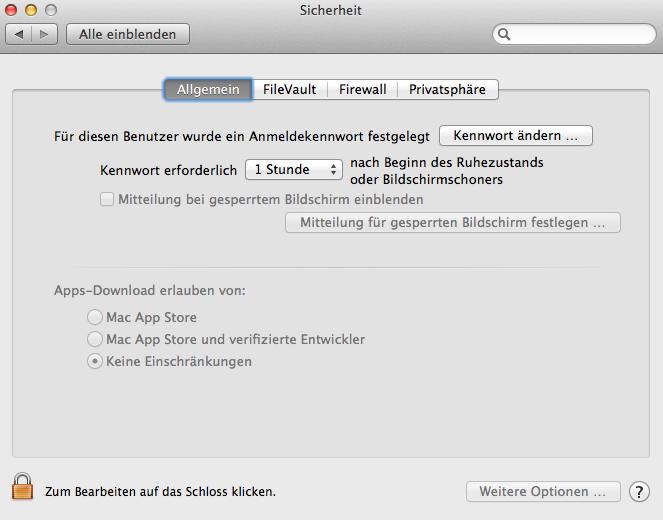Click inside the search input field
Image resolution: width=663 pixels, height=520 pixels.
574,34
